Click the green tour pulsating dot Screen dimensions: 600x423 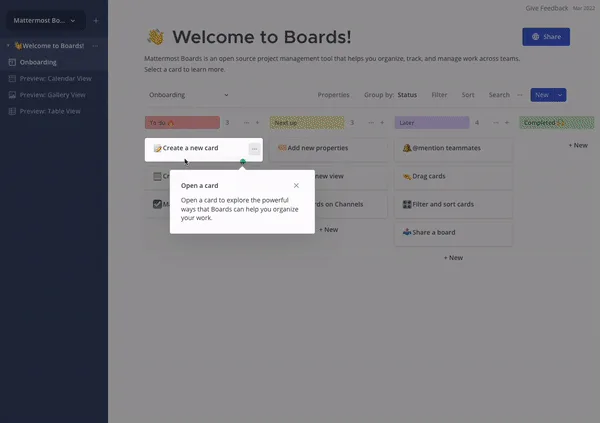pyautogui.click(x=243, y=162)
